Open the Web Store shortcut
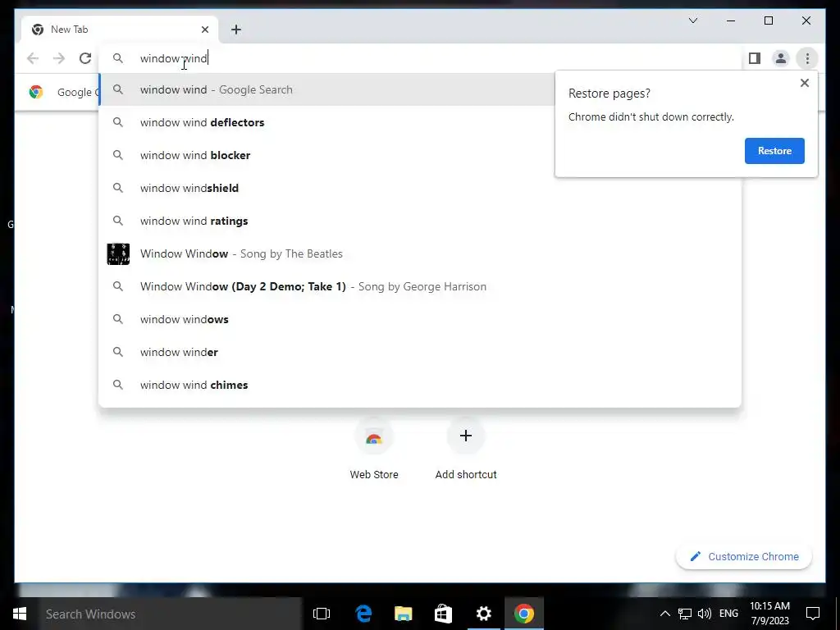Screen dimensions: 840x630 [x=374, y=449]
